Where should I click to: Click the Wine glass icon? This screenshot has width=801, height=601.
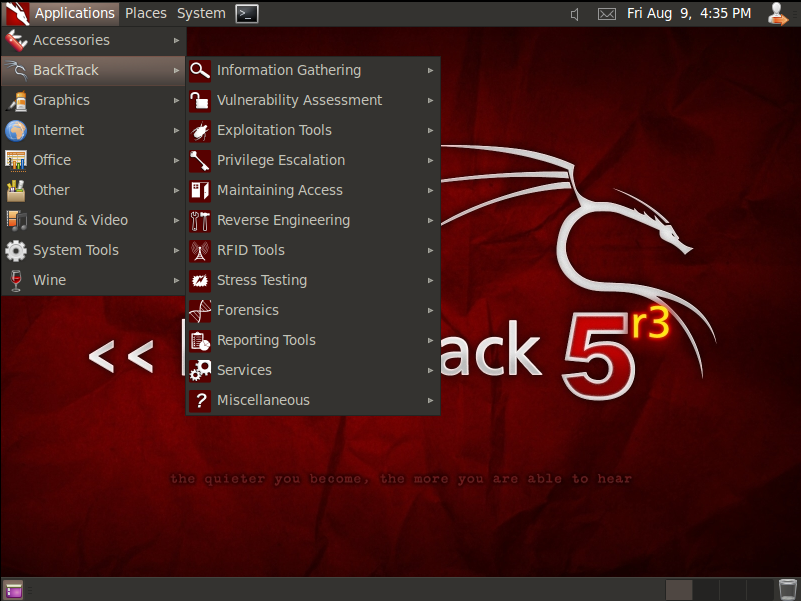16,280
